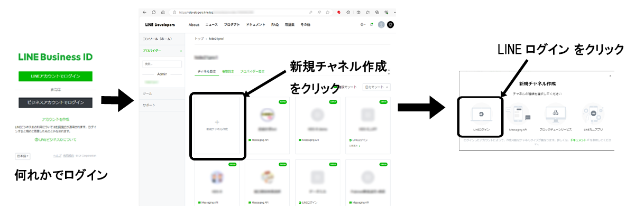Click the browser home icon
Image resolution: width=644 pixels, height=208 pixels.
(x=163, y=12)
